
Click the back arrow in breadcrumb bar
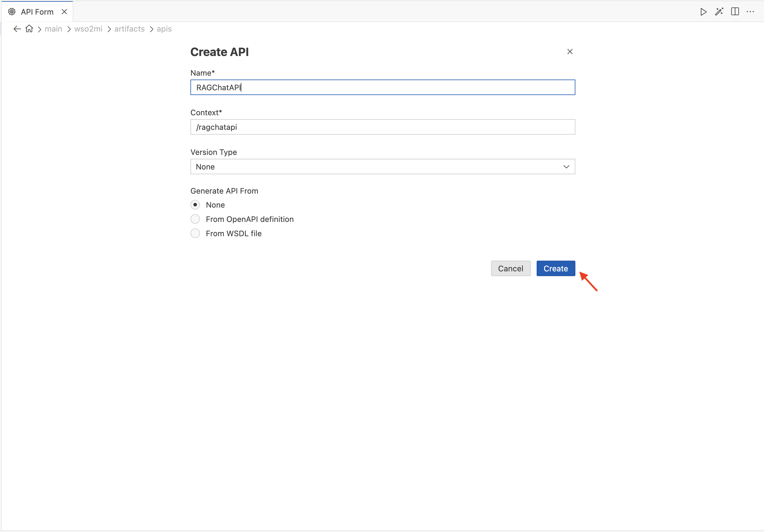click(17, 29)
